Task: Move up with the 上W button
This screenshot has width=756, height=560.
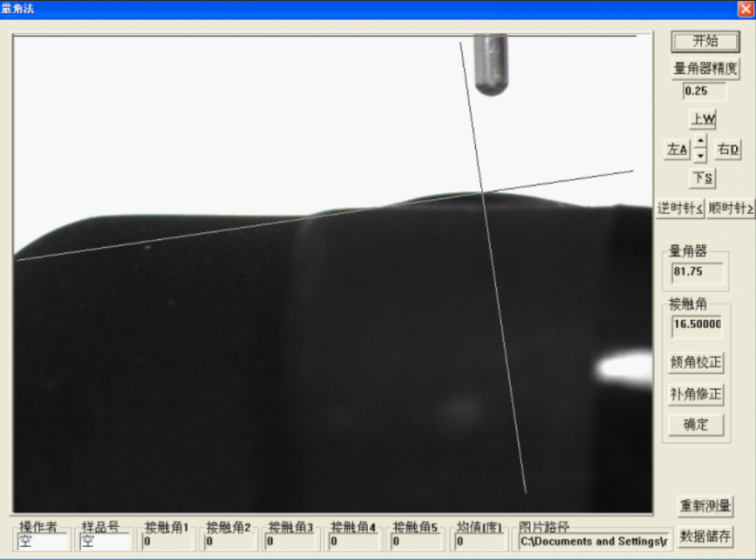Action: [703, 120]
